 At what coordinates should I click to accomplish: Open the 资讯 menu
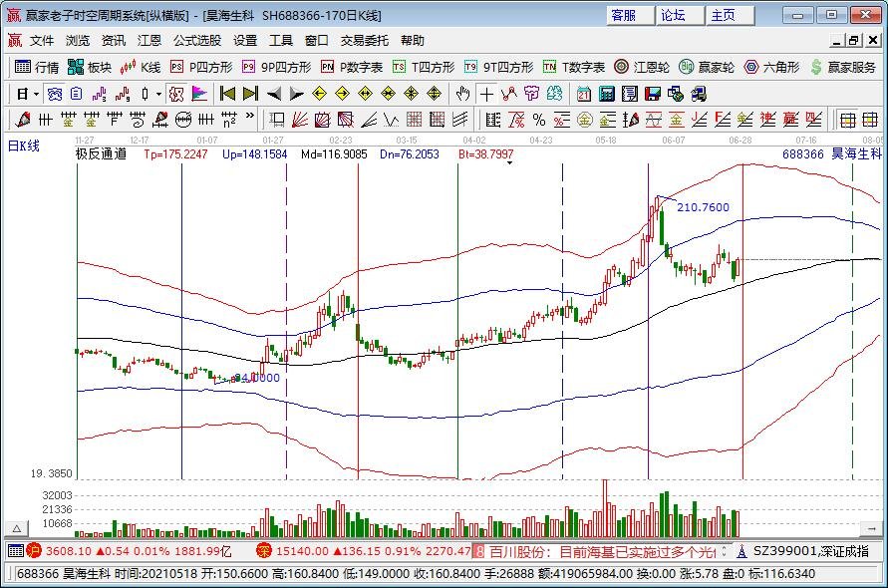tap(114, 41)
